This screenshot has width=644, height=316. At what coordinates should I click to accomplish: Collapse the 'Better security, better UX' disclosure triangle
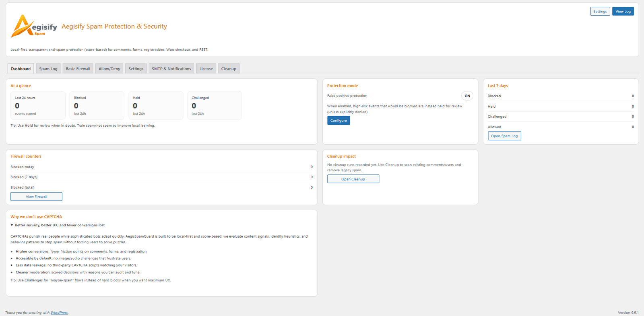12,225
